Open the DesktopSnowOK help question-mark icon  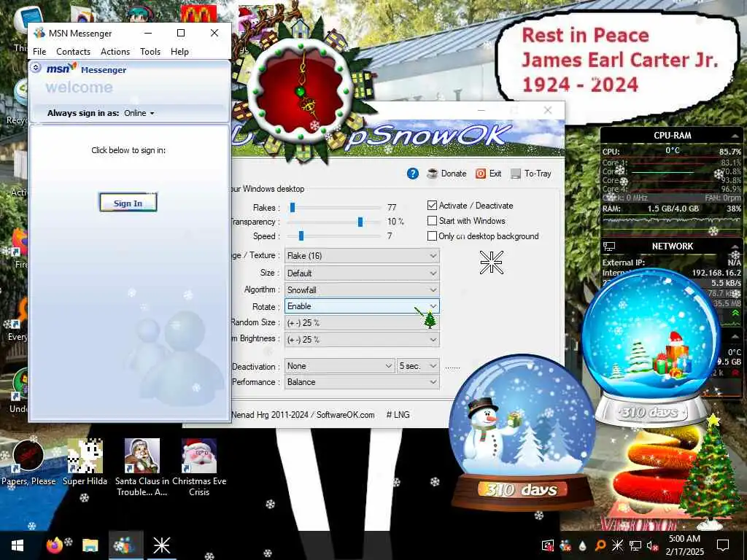(x=413, y=174)
